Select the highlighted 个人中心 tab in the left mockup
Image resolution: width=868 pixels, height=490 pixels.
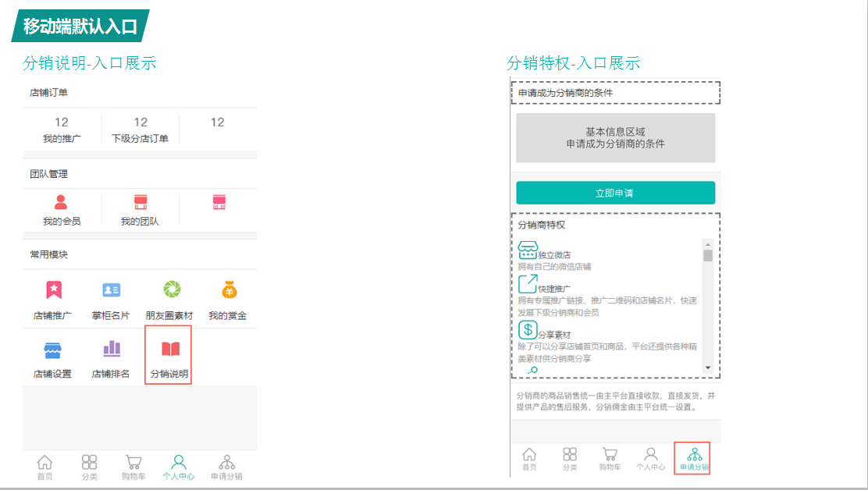[179, 467]
